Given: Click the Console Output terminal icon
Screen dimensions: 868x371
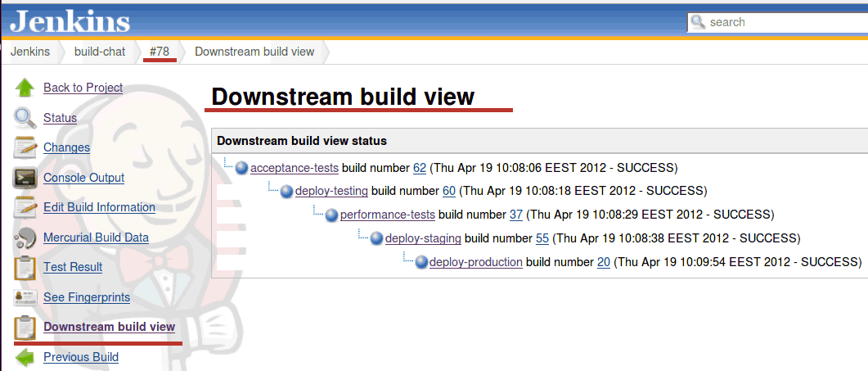Looking at the screenshot, I should tap(25, 178).
